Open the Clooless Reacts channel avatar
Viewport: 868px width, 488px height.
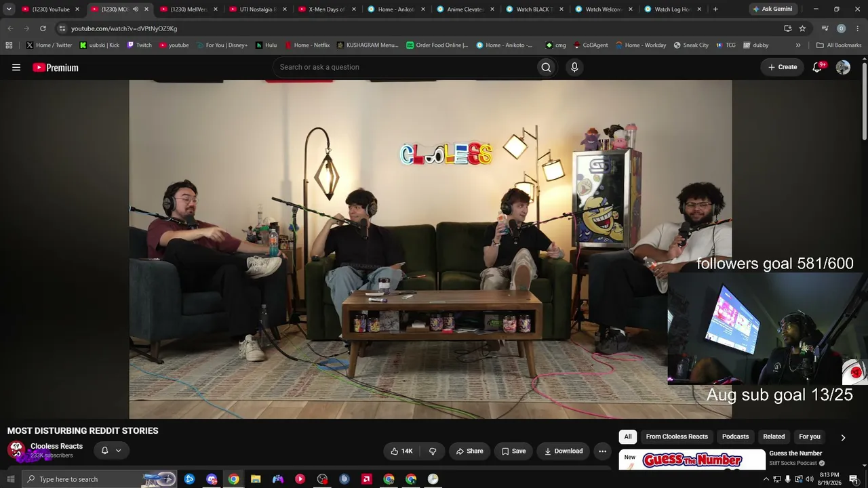coord(16,450)
